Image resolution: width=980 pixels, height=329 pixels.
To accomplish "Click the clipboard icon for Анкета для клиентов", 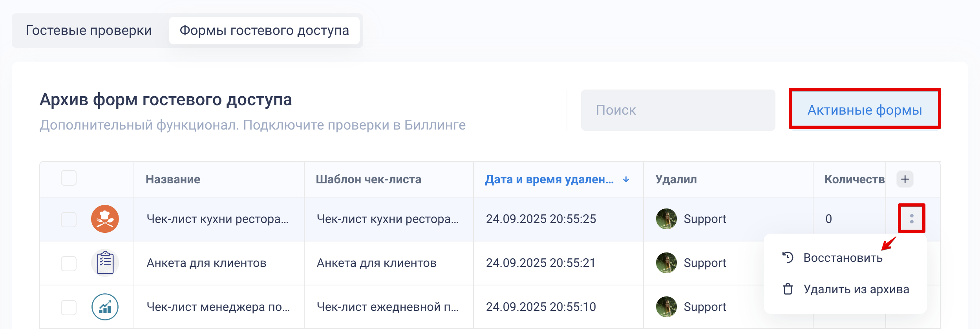I will (105, 263).
